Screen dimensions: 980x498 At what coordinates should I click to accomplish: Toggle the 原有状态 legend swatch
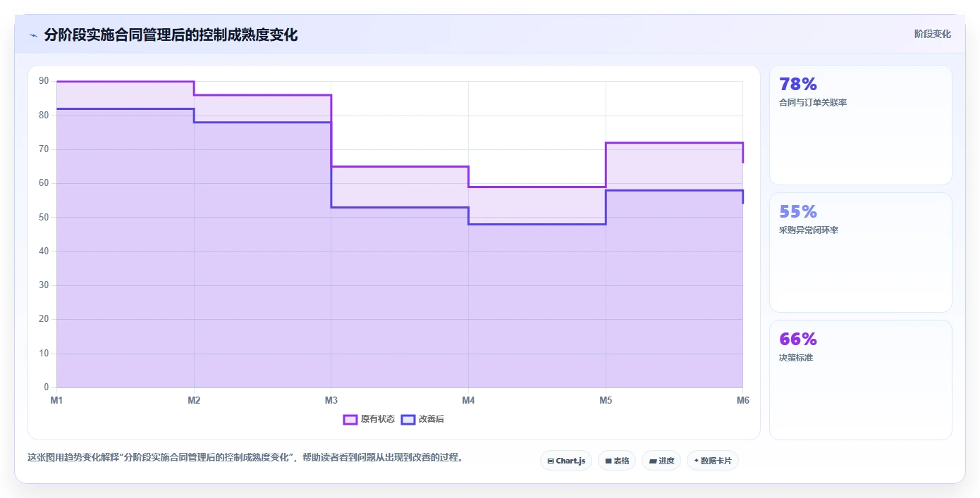click(x=350, y=419)
